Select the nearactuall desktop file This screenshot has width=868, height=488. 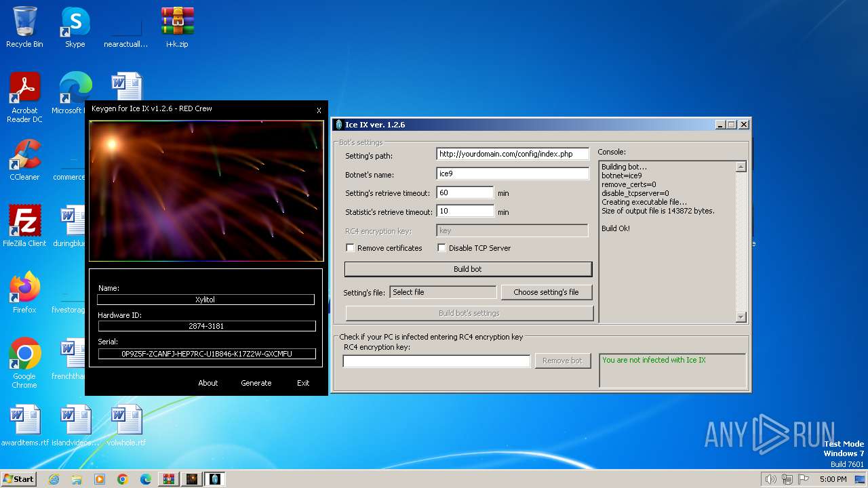tap(126, 28)
